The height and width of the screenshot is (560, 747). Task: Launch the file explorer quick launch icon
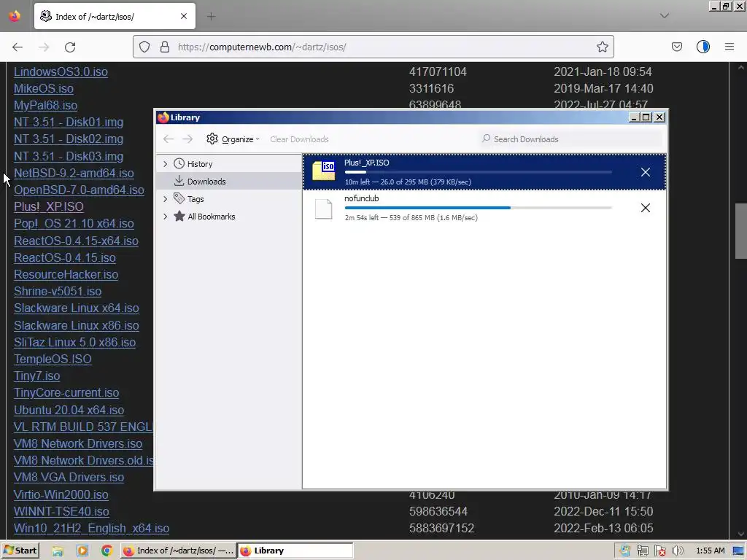[58, 551]
